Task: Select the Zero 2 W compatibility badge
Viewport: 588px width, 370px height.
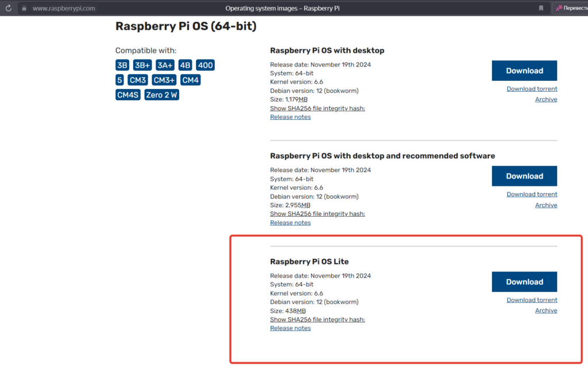Action: pos(161,95)
